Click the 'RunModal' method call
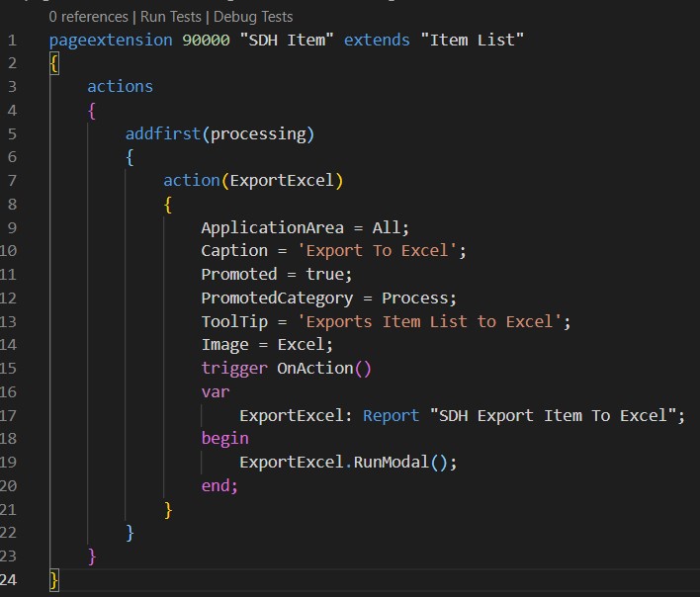Screen dimensions: 700x597 pyautogui.click(x=392, y=463)
